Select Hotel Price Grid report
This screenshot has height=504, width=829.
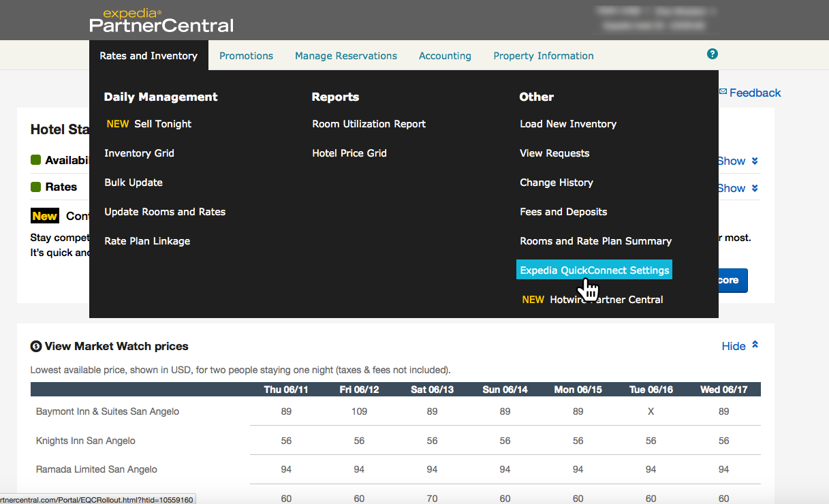[x=349, y=153]
